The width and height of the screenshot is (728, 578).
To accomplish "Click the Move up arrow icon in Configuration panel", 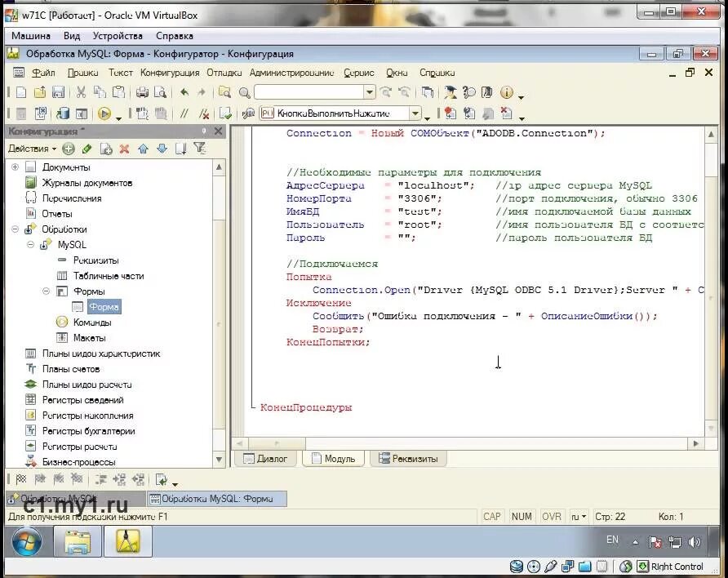I will tap(143, 149).
